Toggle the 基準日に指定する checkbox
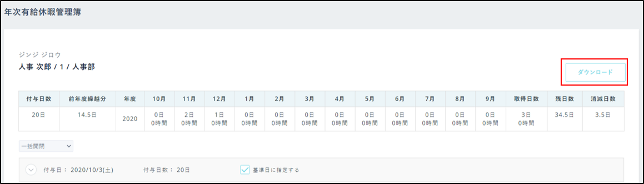 (x=245, y=170)
